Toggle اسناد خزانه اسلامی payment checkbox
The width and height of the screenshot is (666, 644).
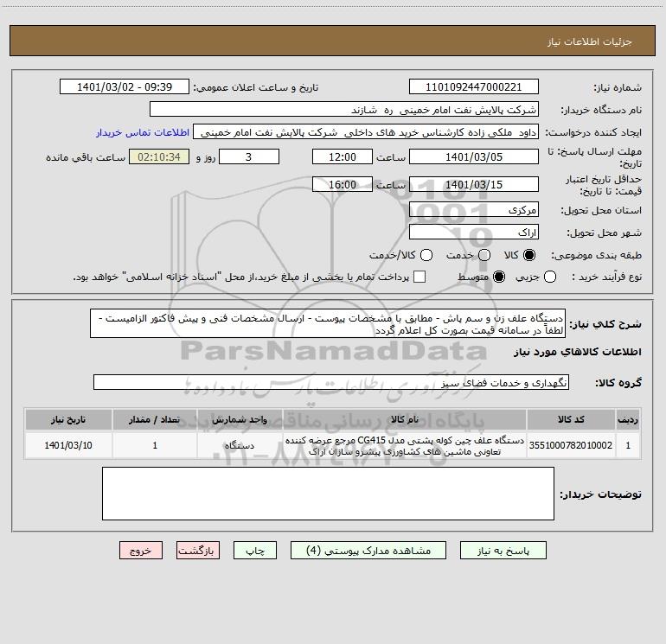tap(419, 277)
